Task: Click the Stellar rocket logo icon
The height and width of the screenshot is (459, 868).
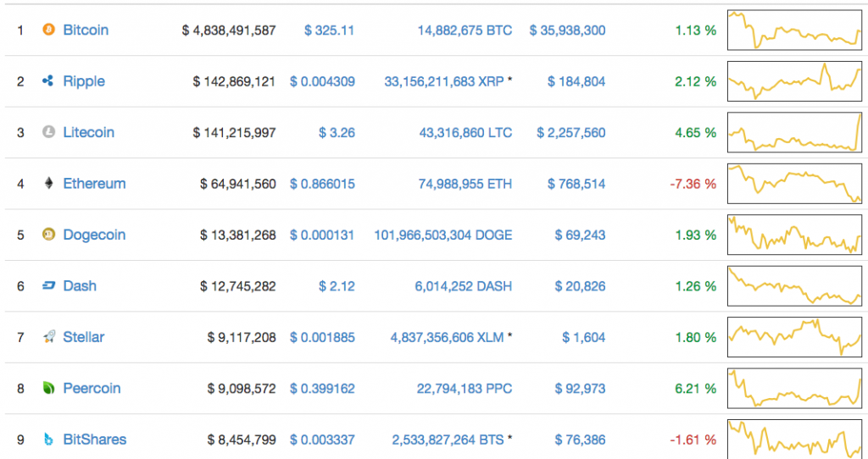Action: [48, 337]
